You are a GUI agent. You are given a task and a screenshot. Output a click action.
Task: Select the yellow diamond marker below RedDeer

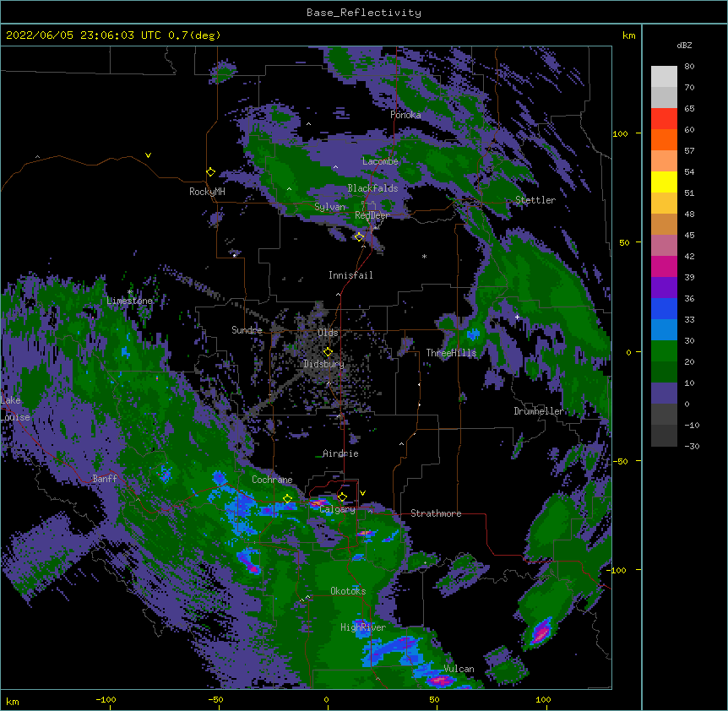click(x=359, y=236)
